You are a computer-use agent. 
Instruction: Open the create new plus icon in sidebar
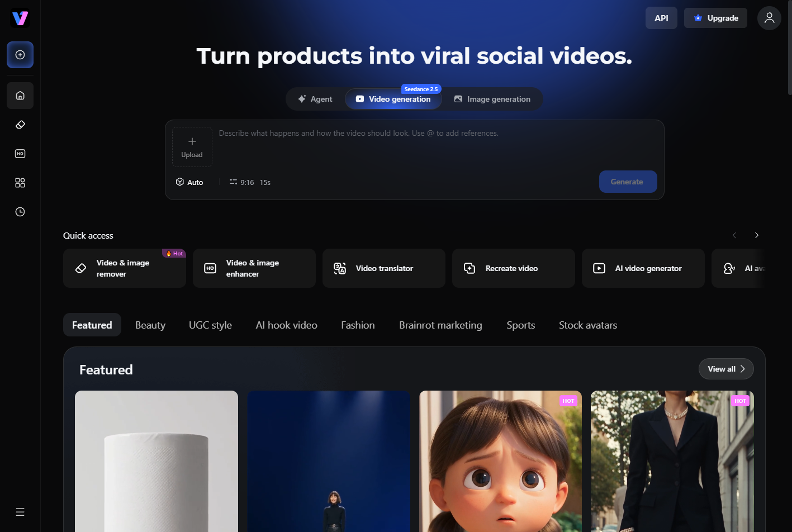pos(20,55)
